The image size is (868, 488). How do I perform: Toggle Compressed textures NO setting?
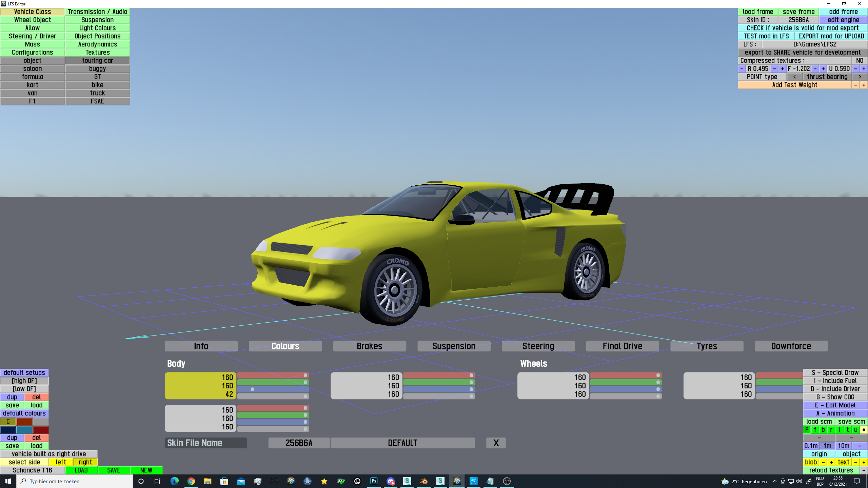(859, 61)
